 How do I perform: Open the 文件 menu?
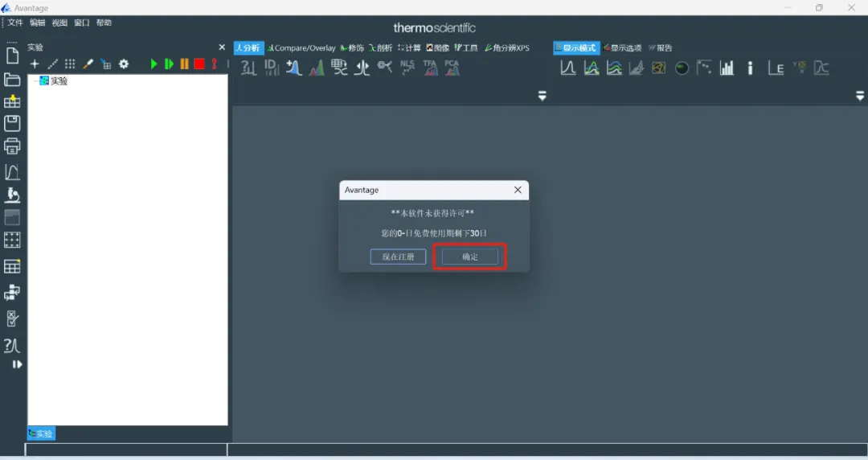tap(15, 23)
